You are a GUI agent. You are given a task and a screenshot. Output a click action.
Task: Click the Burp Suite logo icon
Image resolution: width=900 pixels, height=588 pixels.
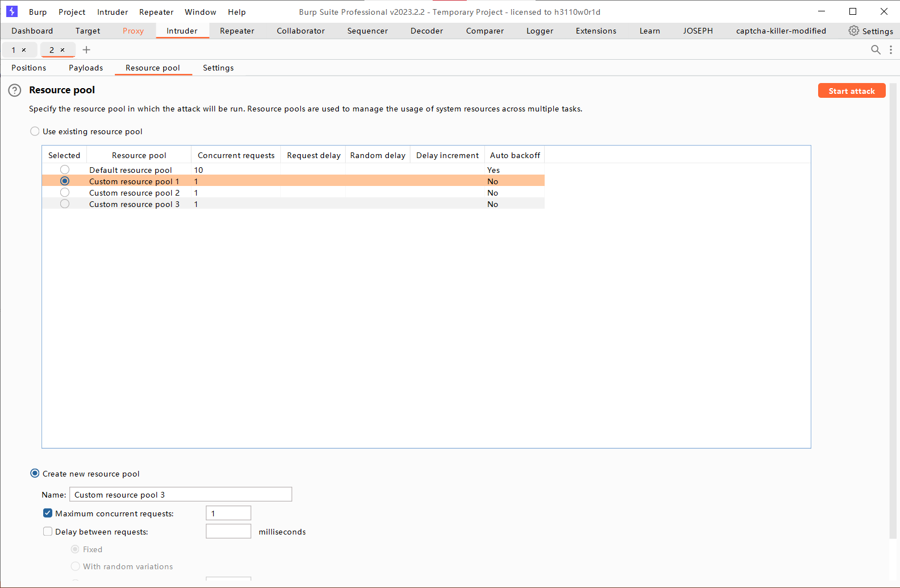point(11,11)
